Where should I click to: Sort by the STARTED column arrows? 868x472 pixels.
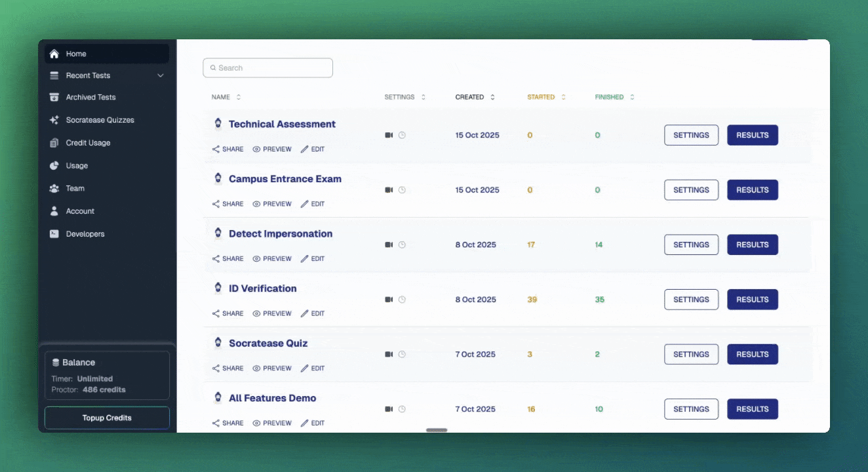563,97
